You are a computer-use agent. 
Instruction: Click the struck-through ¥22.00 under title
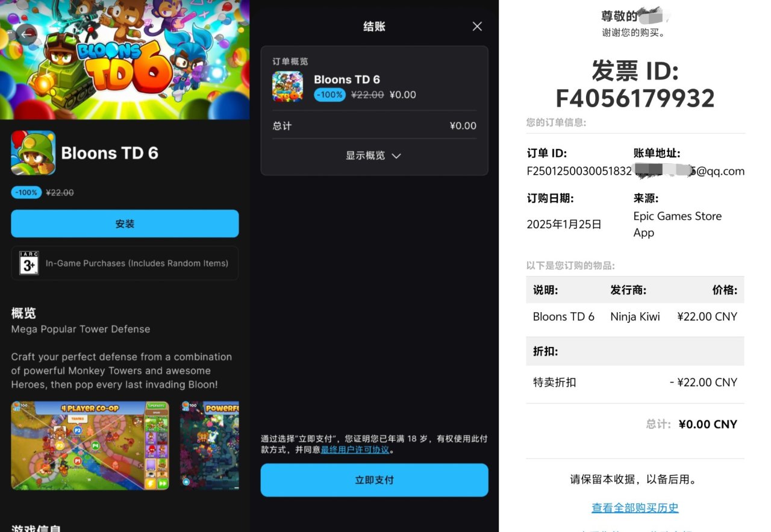pos(60,193)
